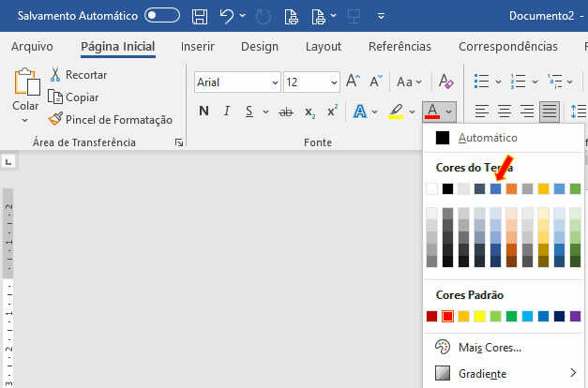Pick the black theme color swatch
The image size is (588, 388).
447,188
